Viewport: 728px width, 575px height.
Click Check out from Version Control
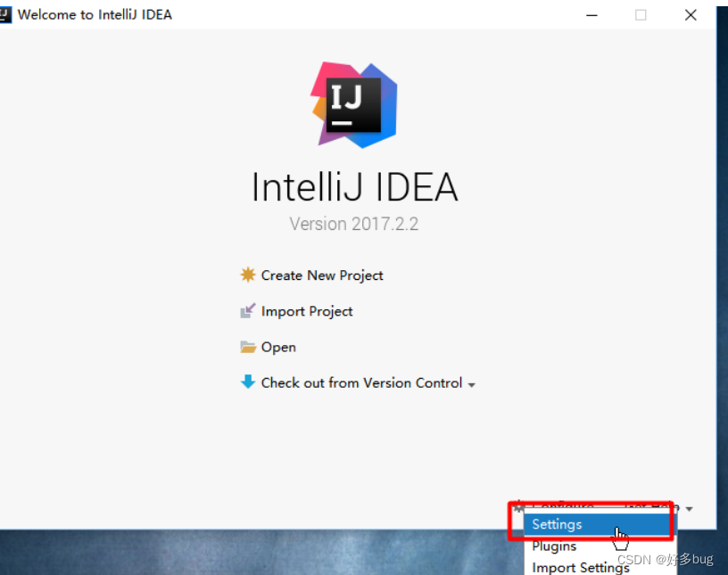click(361, 382)
